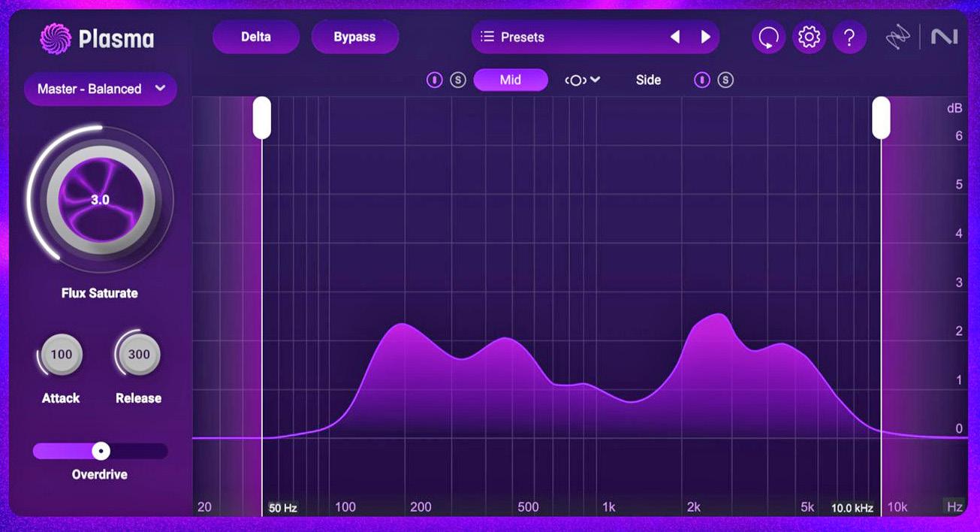980x532 pixels.
Task: Click the 200 frequency axis label
Action: [421, 507]
